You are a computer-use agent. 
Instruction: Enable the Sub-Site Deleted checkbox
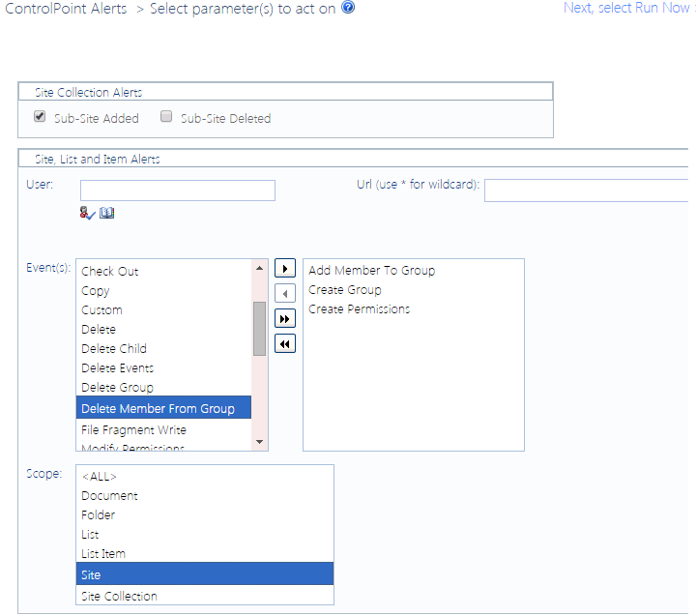click(x=166, y=116)
